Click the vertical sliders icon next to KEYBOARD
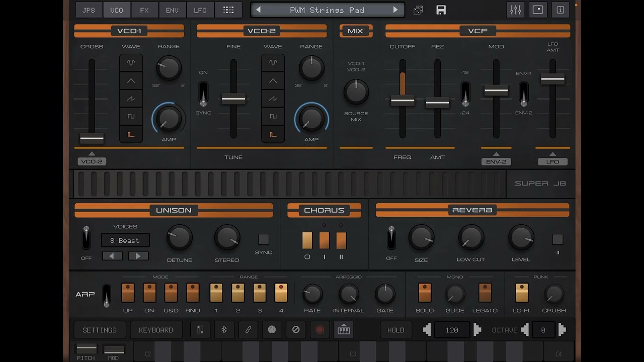Screen dimensions: 644x362 click(x=200, y=330)
